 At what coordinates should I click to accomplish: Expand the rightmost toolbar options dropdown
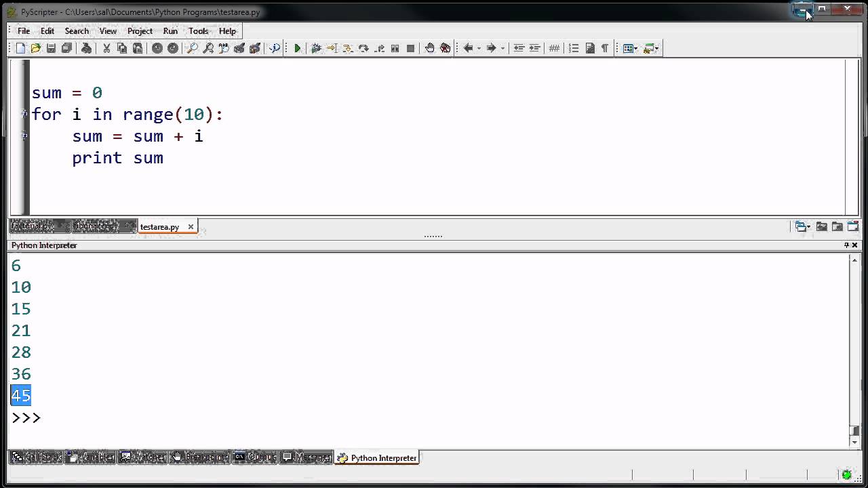tap(656, 48)
